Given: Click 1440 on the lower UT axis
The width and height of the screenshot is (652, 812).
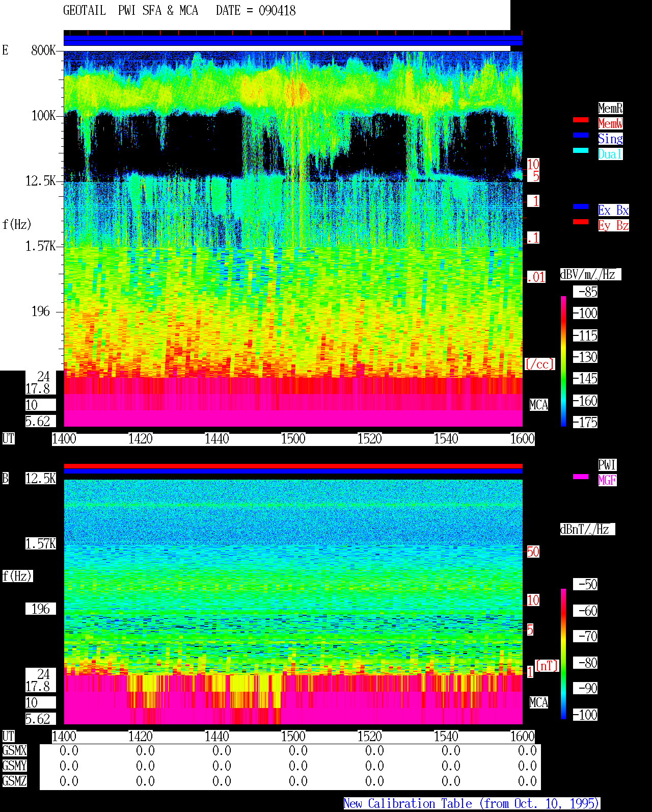Looking at the screenshot, I should [x=217, y=736].
